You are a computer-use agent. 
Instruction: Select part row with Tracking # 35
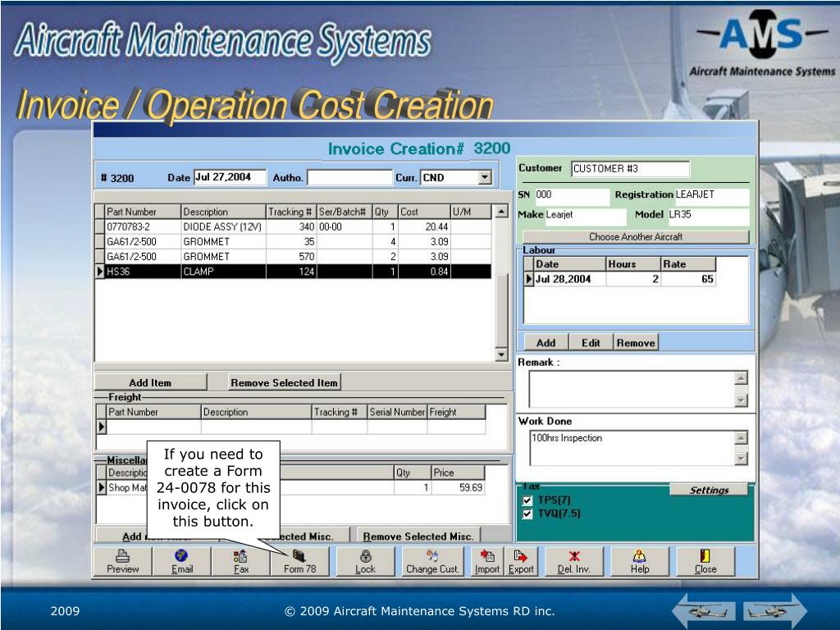pos(294,242)
